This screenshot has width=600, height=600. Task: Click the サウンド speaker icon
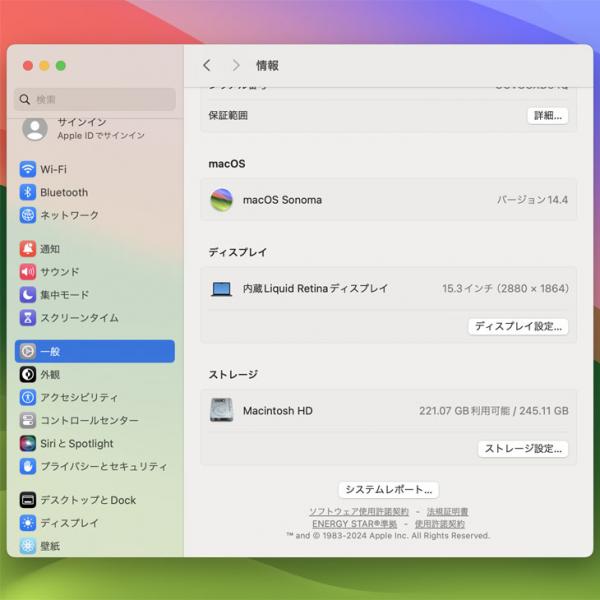(28, 272)
